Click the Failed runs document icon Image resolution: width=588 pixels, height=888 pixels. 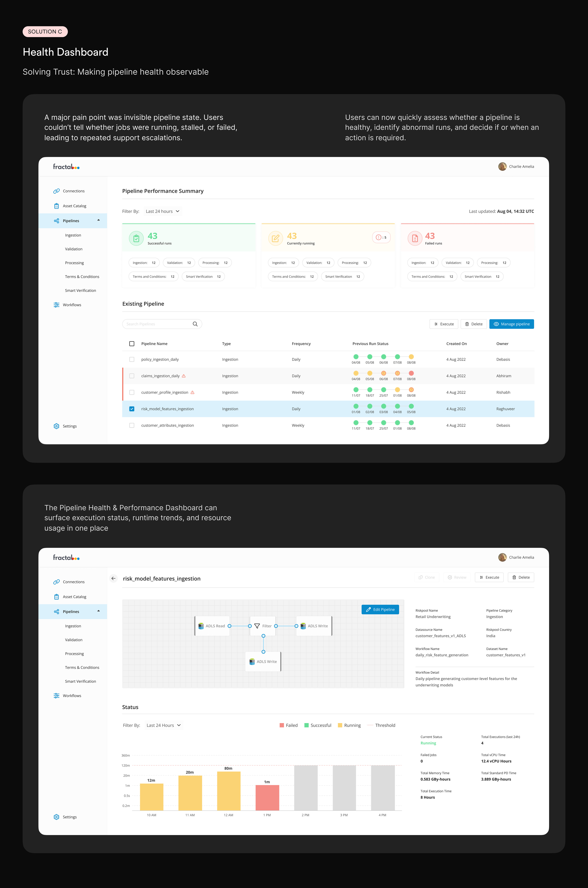click(415, 238)
